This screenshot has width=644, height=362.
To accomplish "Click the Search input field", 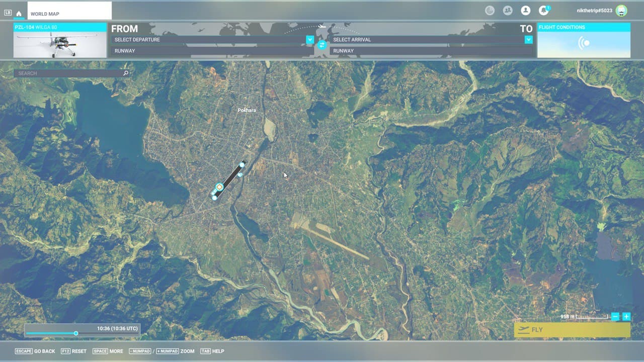I will pyautogui.click(x=71, y=73).
